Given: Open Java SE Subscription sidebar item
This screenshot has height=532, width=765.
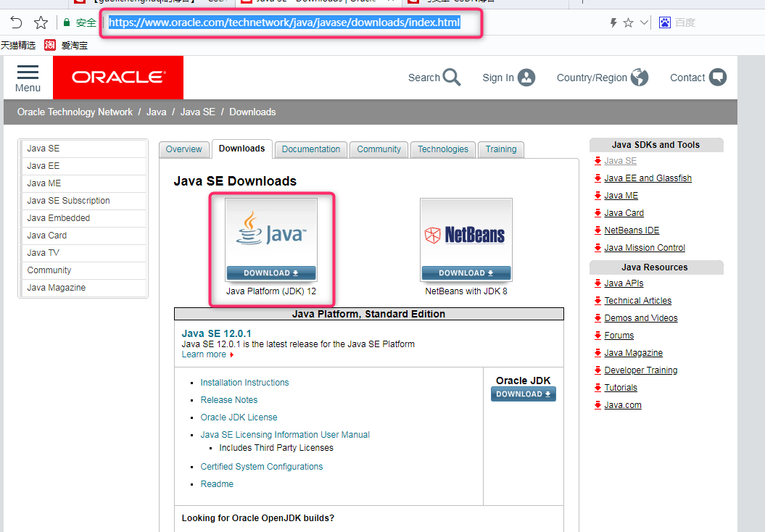Looking at the screenshot, I should coord(84,201).
